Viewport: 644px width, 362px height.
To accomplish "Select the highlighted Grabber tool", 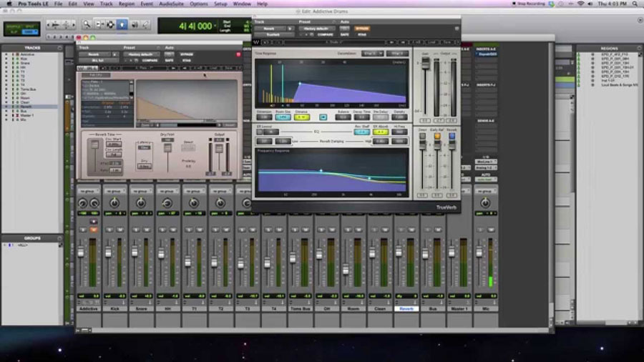I will [122, 24].
